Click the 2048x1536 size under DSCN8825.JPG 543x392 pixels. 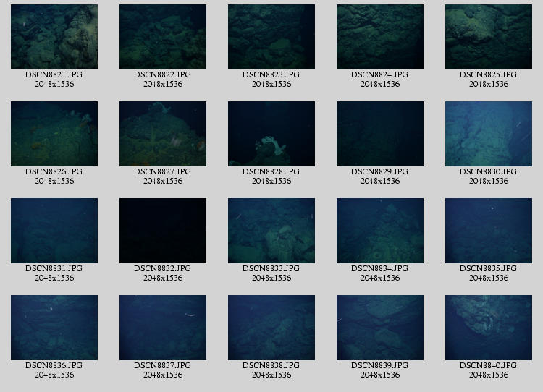click(489, 84)
